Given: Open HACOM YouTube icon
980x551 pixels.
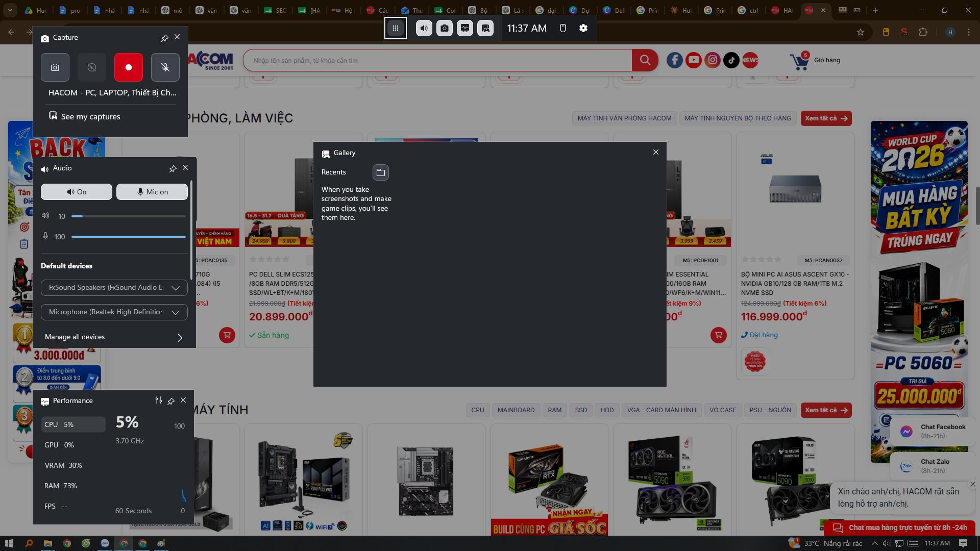Looking at the screenshot, I should tap(694, 60).
